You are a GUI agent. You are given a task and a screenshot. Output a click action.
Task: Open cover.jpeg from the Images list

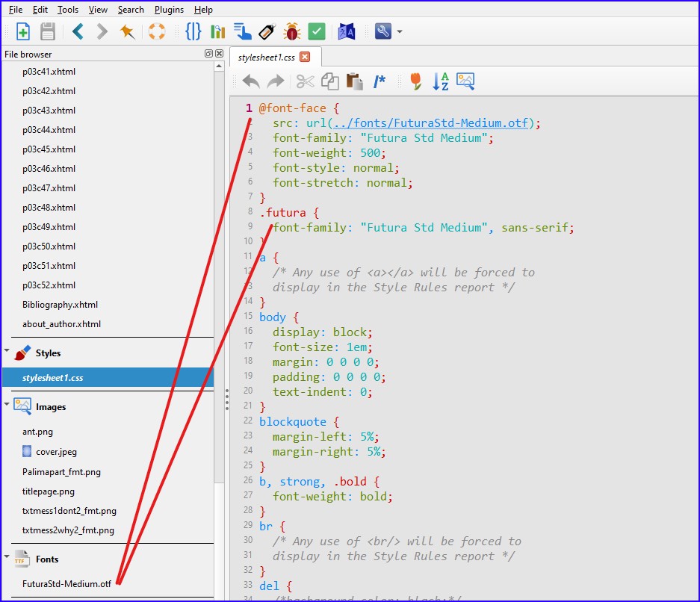point(56,452)
